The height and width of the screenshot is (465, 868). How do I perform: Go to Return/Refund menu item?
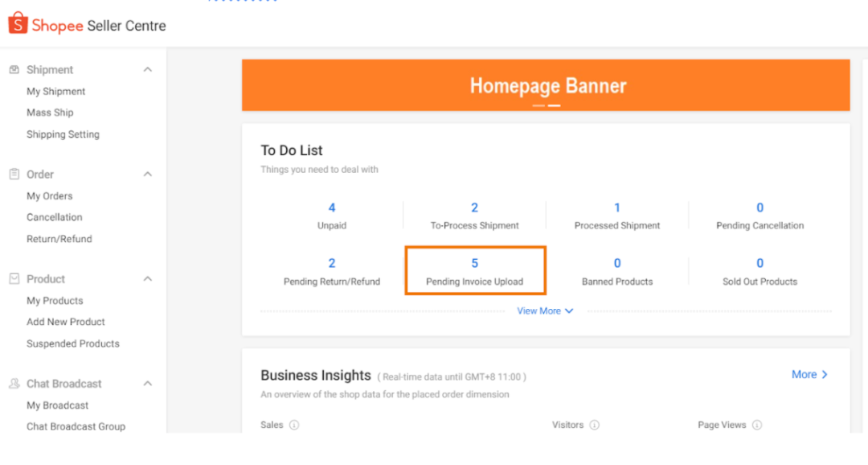(x=59, y=239)
